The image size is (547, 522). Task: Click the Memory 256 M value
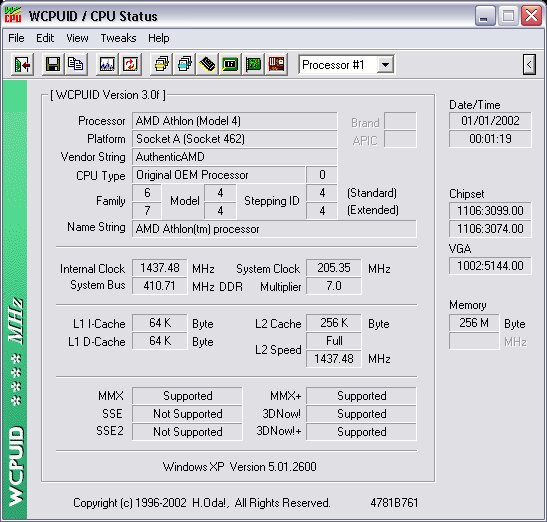pos(474,323)
